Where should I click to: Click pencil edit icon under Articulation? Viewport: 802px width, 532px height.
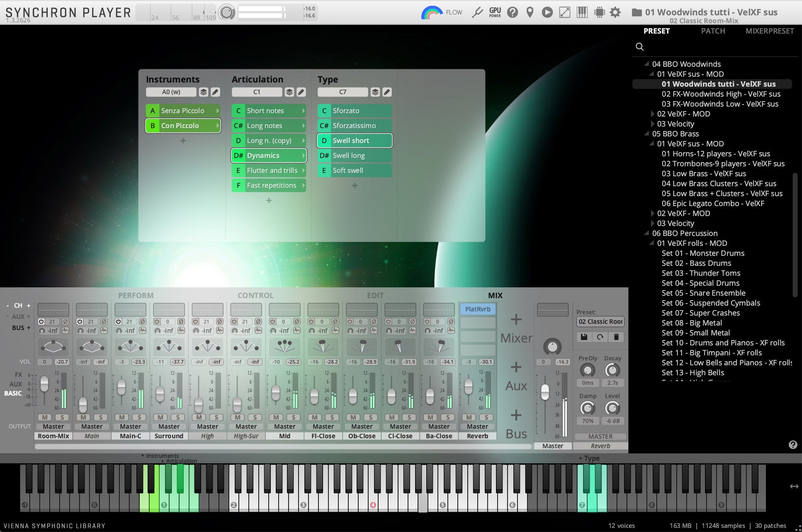coord(301,92)
